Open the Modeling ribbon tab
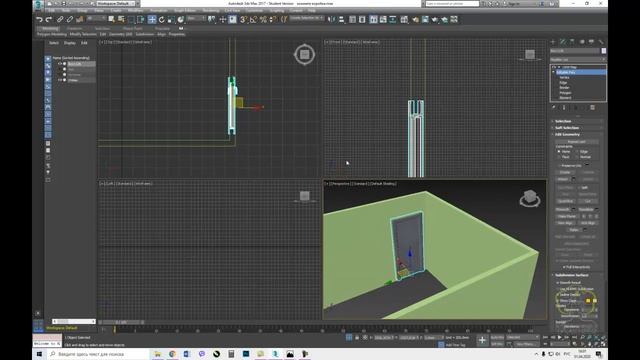The image size is (640, 360). coord(50,29)
